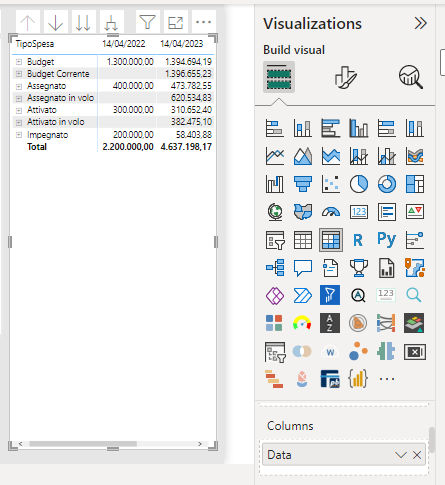
Task: Open the more visuals ellipsis
Action: [x=387, y=379]
